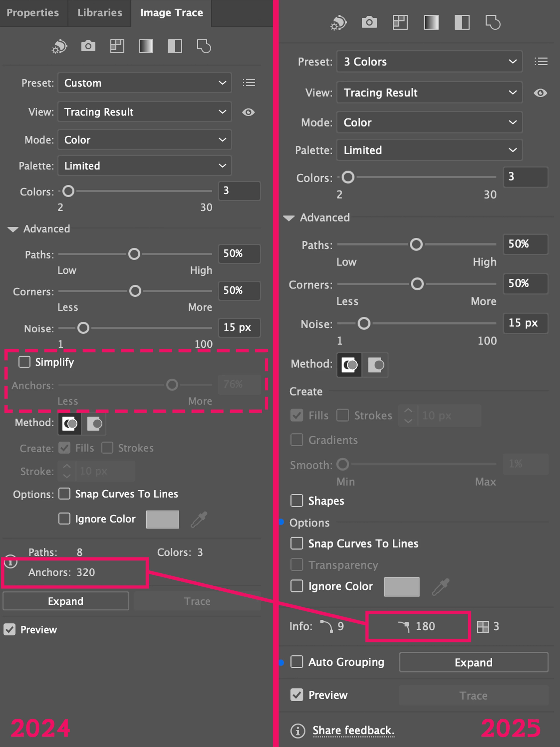Click the Noise slider handle in left panel

click(83, 328)
